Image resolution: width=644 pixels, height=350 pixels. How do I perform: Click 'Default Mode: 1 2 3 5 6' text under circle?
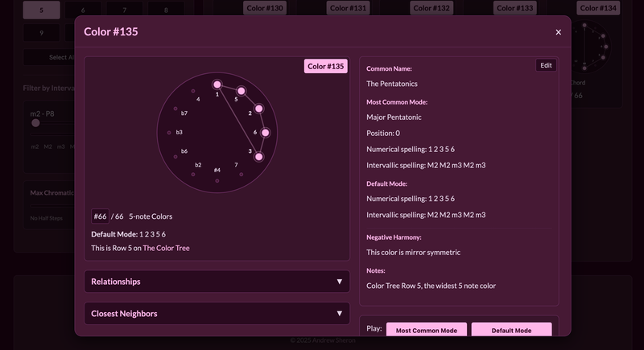(128, 234)
